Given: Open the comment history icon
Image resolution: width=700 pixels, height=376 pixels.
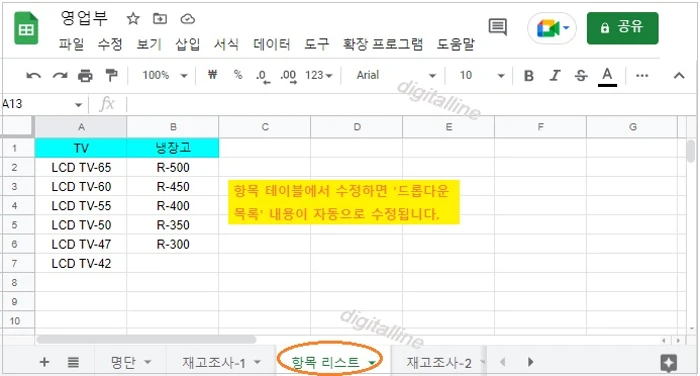Looking at the screenshot, I should [497, 27].
